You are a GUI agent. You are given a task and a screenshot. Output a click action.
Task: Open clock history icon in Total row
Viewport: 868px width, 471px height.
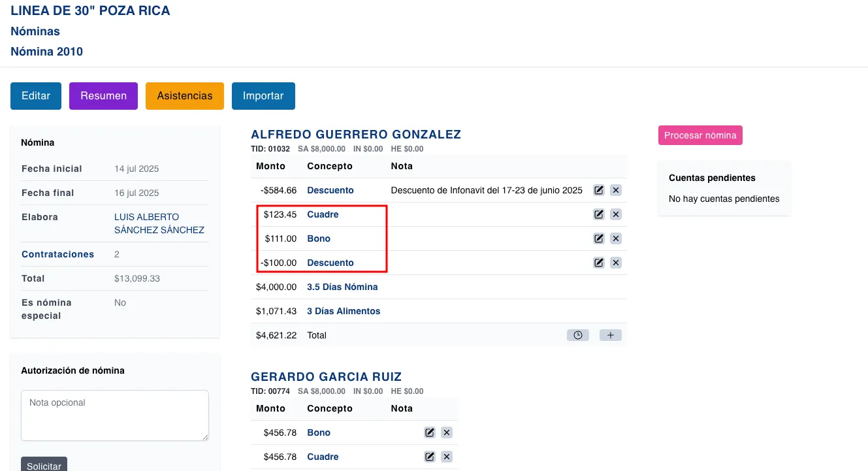coord(577,336)
